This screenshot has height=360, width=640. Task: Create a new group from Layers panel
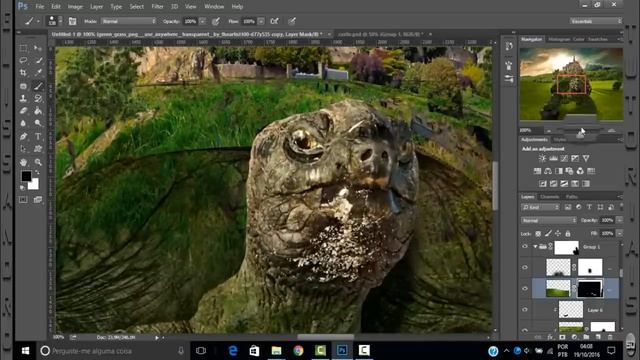click(586, 337)
